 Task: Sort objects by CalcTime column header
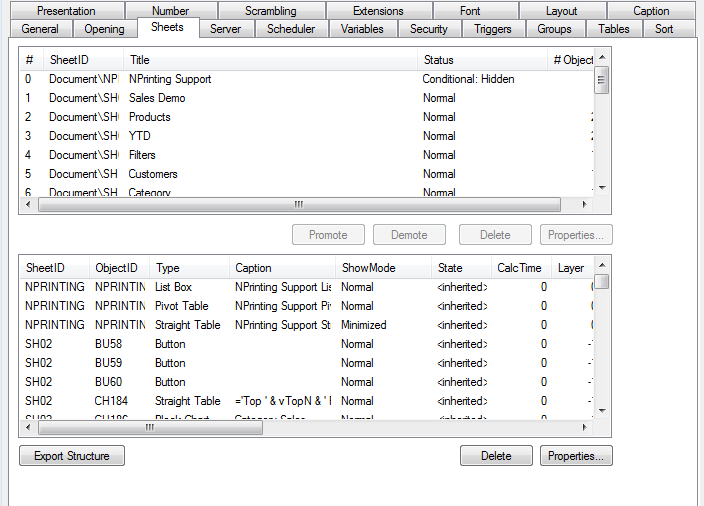click(x=521, y=268)
